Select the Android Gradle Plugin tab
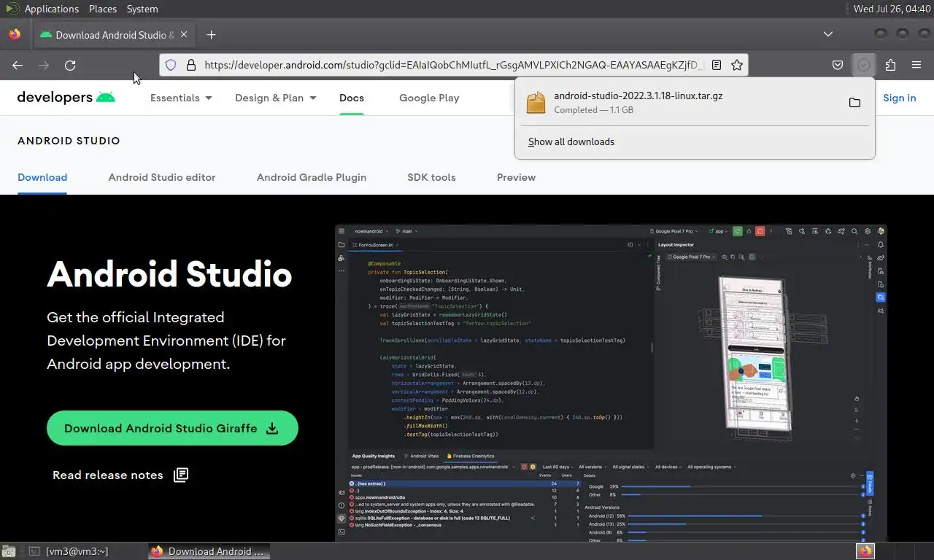The height and width of the screenshot is (560, 934). click(x=312, y=177)
